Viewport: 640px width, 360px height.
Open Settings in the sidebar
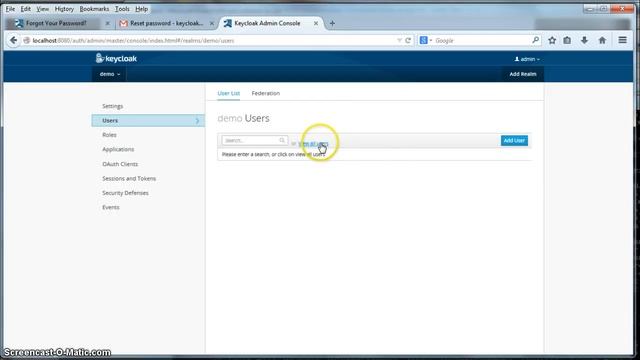pos(113,106)
